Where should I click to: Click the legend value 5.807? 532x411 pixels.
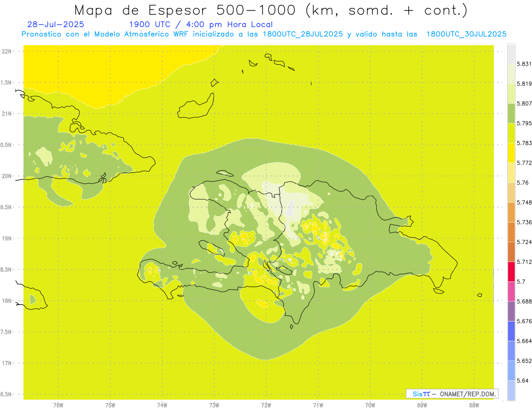(x=524, y=103)
